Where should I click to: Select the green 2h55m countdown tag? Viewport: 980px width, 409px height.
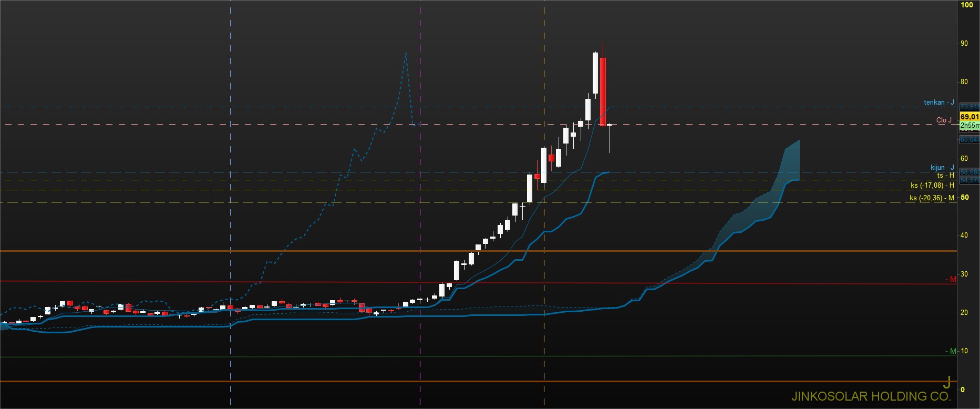(969, 126)
